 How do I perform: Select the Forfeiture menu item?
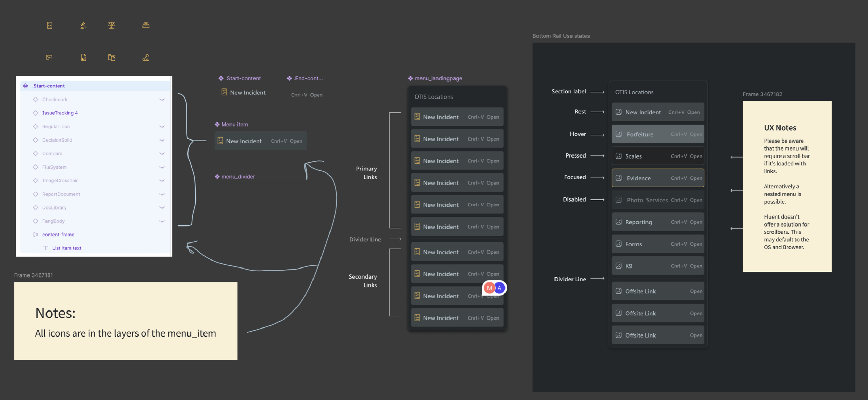tap(658, 134)
